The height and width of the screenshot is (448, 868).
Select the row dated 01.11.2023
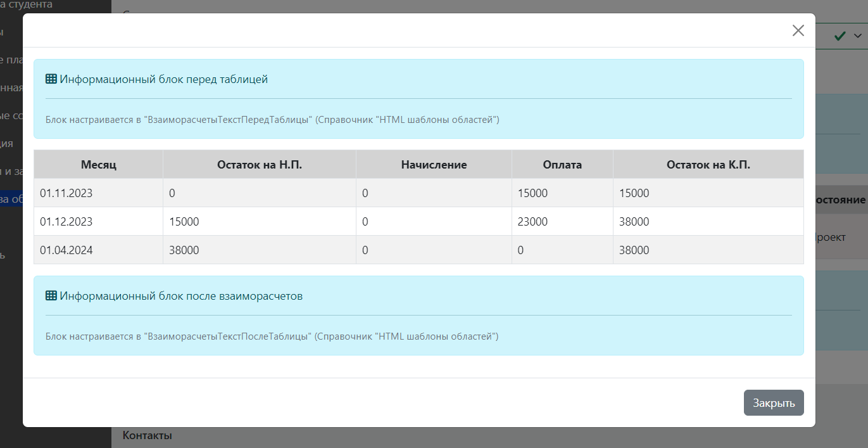coord(66,193)
